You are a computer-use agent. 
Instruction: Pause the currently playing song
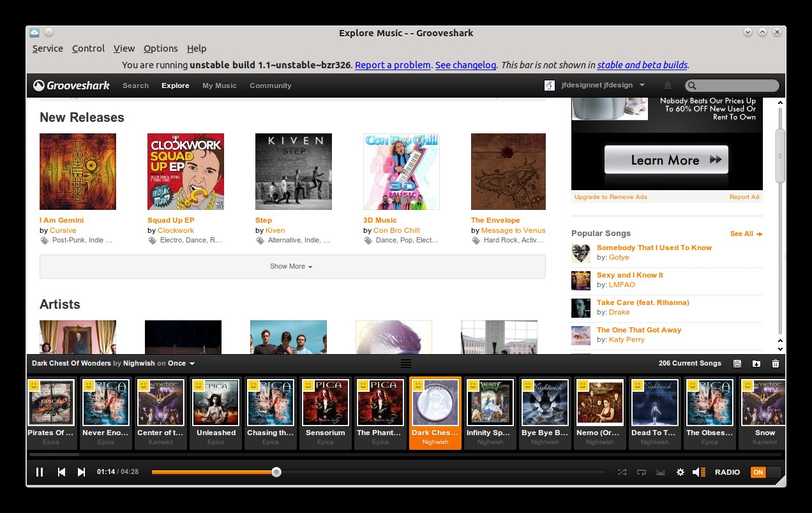coord(40,472)
